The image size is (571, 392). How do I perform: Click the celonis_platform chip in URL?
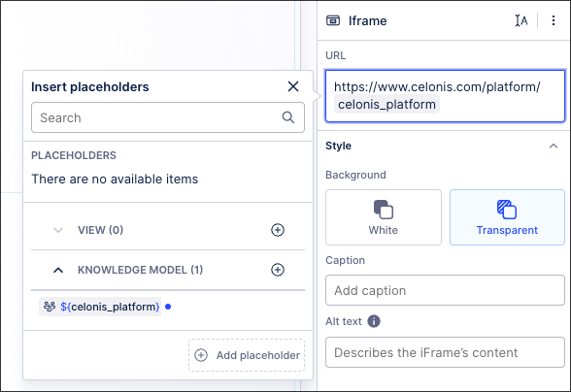(x=386, y=105)
